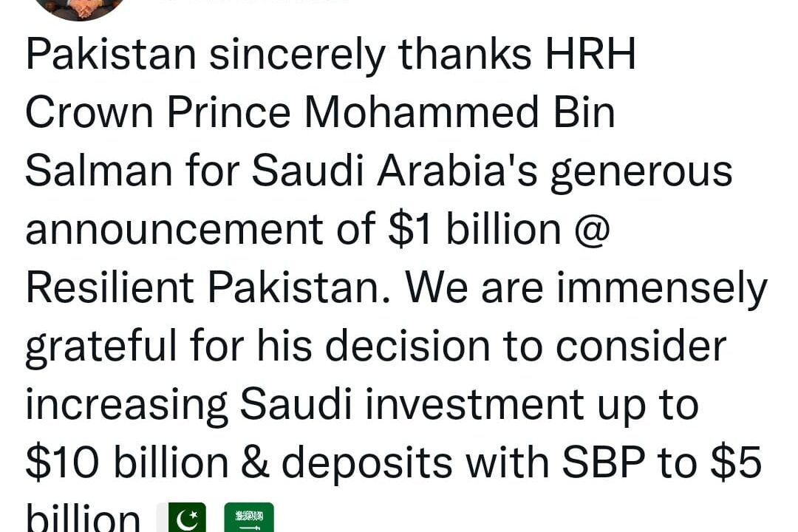This screenshot has height=532, width=798.
Task: Click the name Mohammed Bin
Action: point(460,112)
